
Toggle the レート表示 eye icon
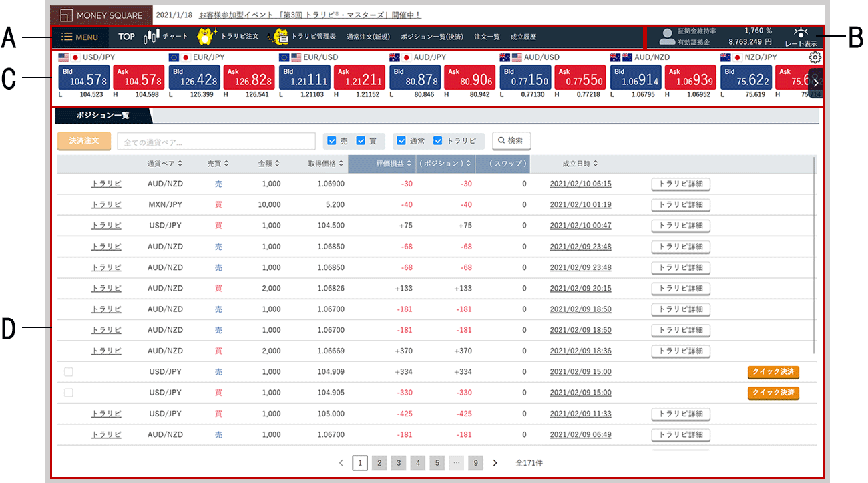(x=801, y=31)
